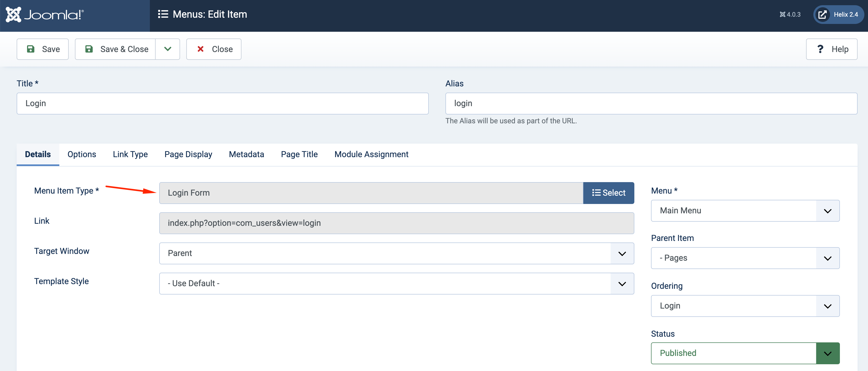The width and height of the screenshot is (868, 371).
Task: Click the Joomla version 4.0.3 icon
Action: click(782, 14)
